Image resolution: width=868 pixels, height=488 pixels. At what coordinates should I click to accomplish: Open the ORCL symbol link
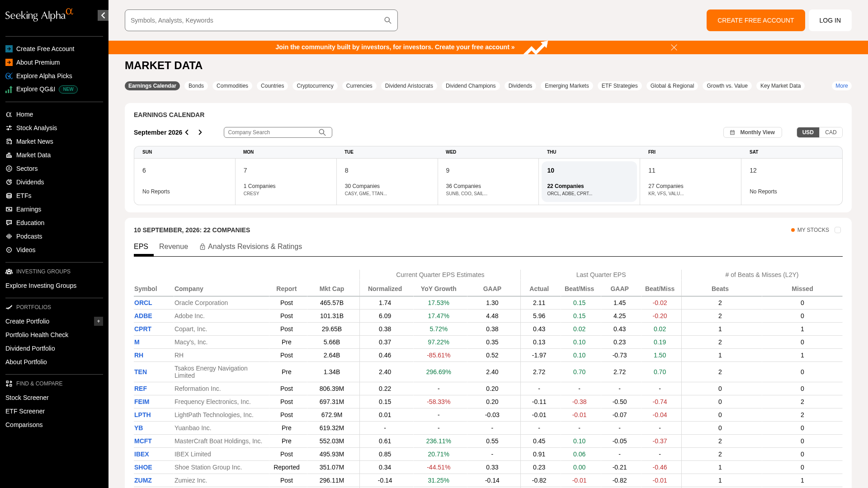pos(143,303)
